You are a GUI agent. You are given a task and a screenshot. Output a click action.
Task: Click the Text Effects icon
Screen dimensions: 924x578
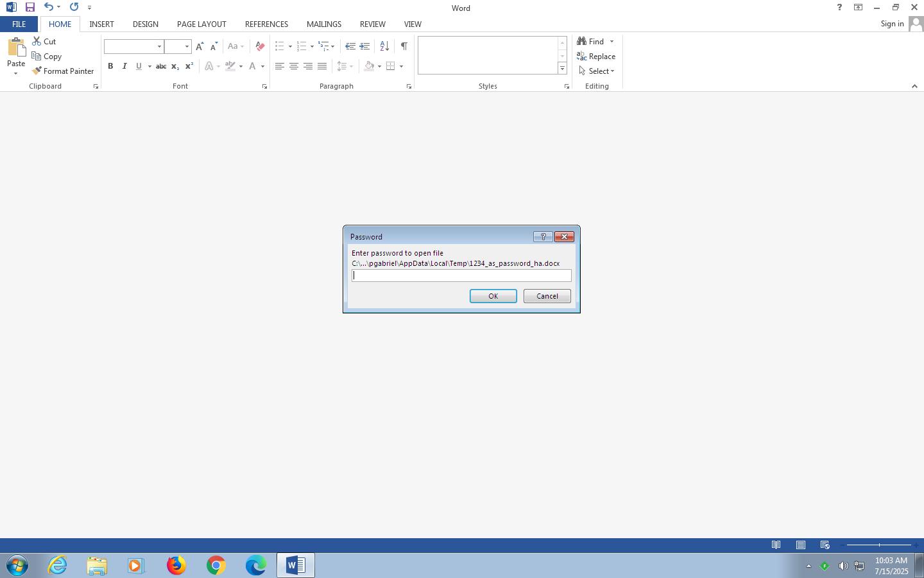(209, 66)
